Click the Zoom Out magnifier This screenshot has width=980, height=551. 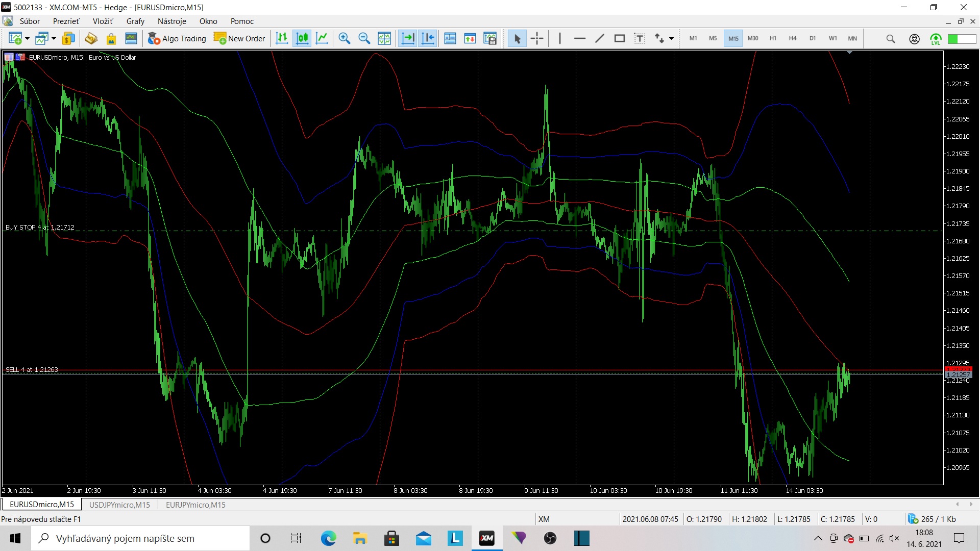364,38
